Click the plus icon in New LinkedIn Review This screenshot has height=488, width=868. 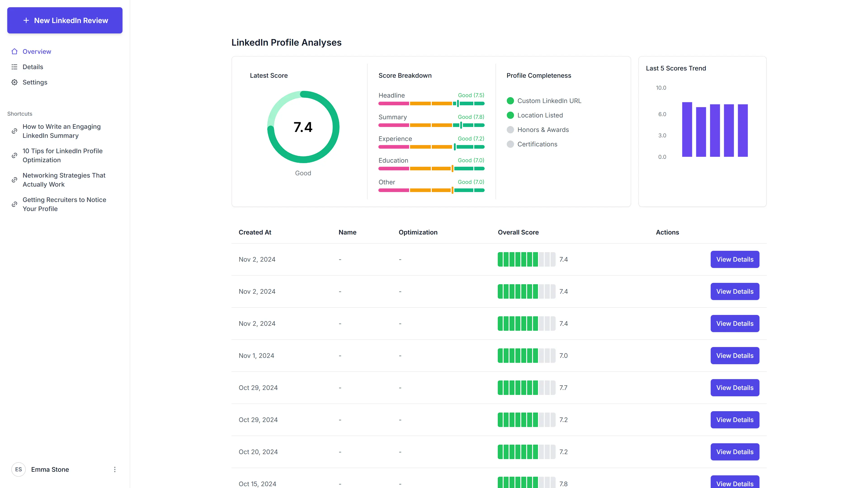coord(26,21)
